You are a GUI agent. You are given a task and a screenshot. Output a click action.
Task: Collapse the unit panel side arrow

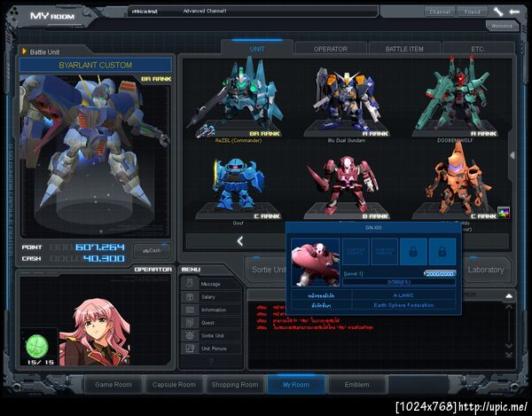(x=512, y=155)
